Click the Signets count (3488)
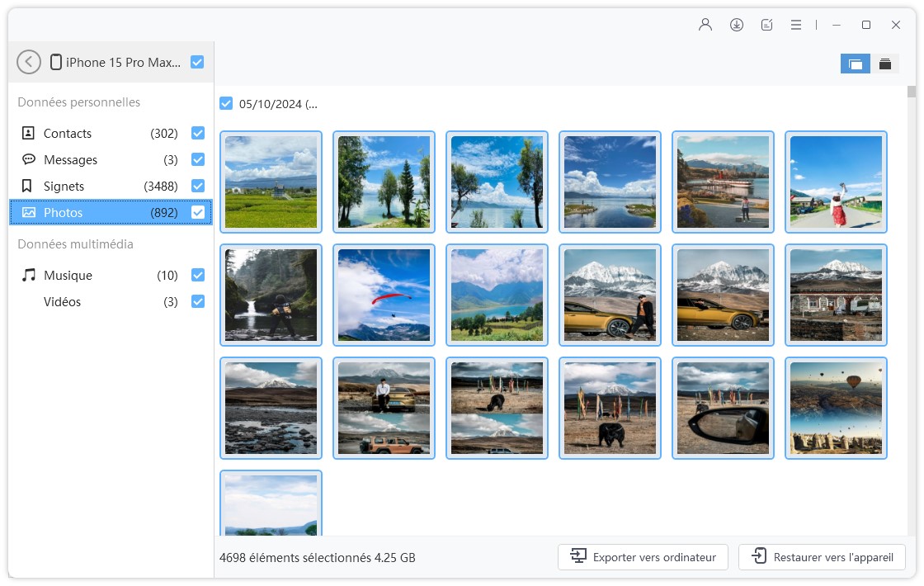Image resolution: width=924 pixels, height=586 pixels. pyautogui.click(x=161, y=187)
